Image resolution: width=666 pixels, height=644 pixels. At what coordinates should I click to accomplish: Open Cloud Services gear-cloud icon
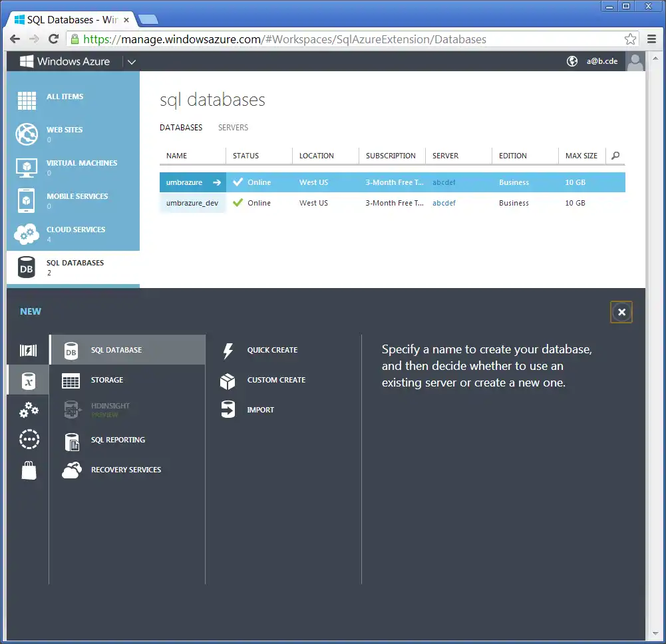click(x=27, y=234)
